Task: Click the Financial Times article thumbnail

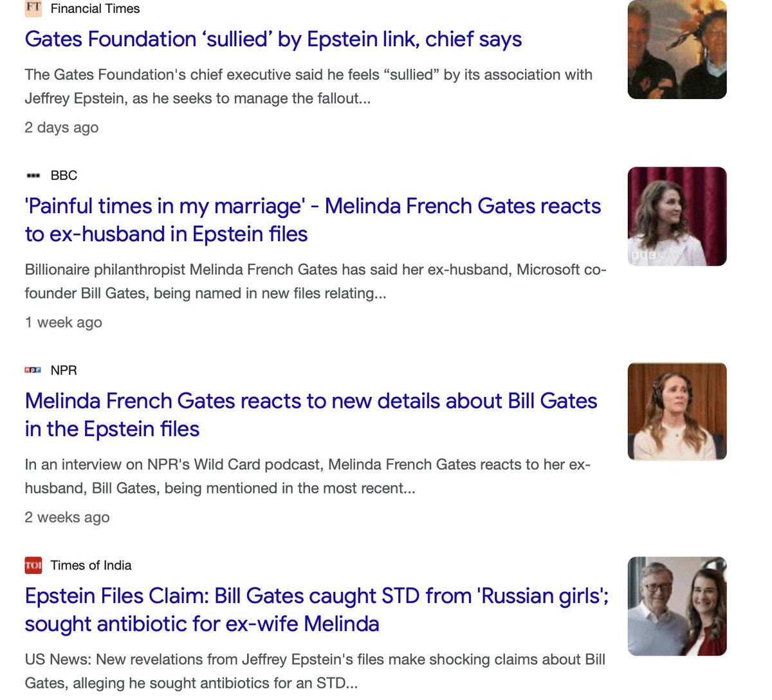Action: [677, 50]
